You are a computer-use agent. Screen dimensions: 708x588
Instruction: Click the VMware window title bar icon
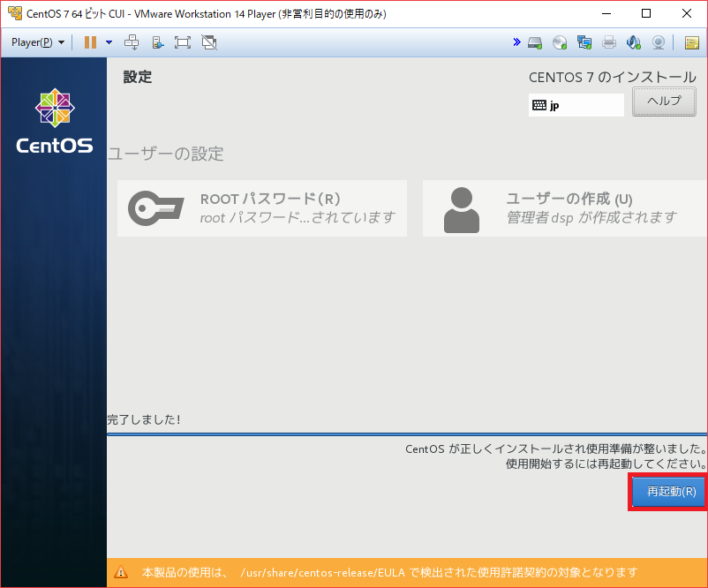(15, 13)
